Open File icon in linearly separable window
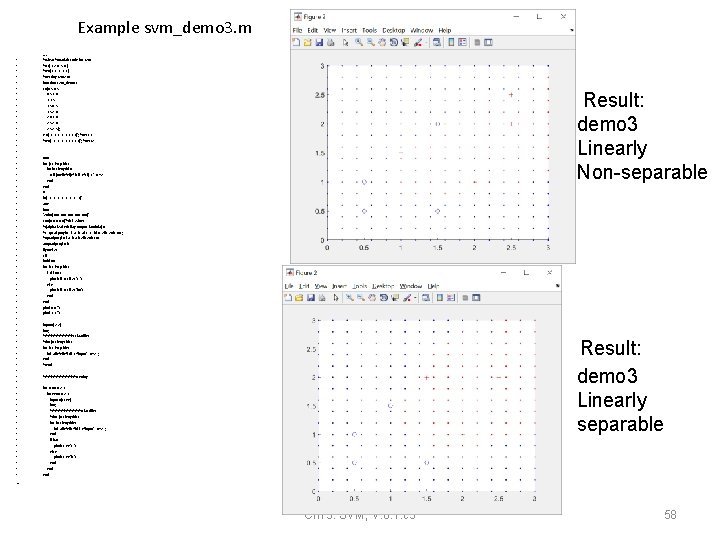The width and height of the screenshot is (720, 540). coord(299,298)
